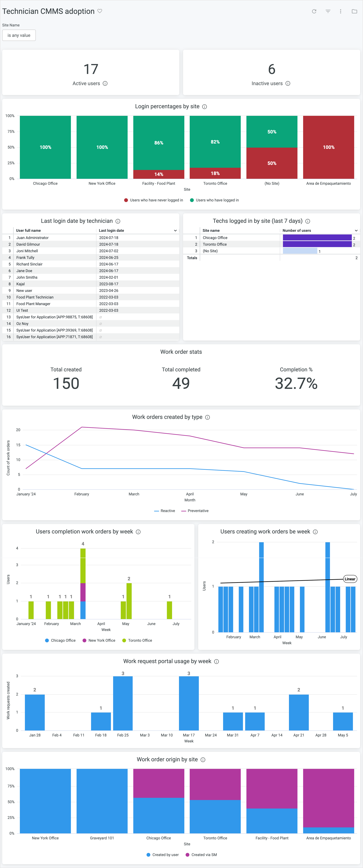Open the Site Name 'is any value' filter

click(19, 35)
